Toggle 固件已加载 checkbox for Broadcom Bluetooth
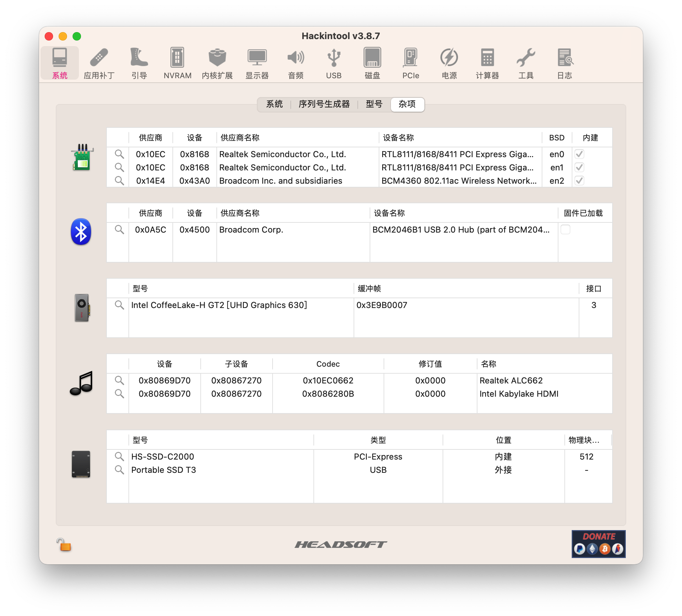 [x=565, y=229]
